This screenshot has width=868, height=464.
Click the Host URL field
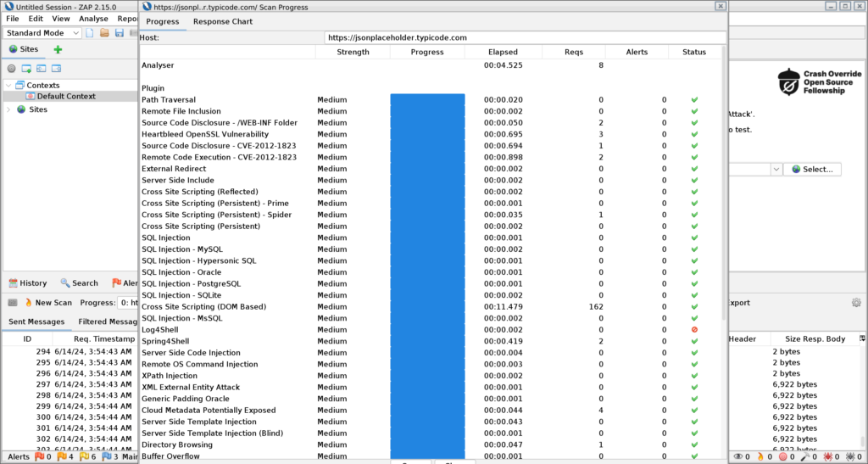point(525,37)
